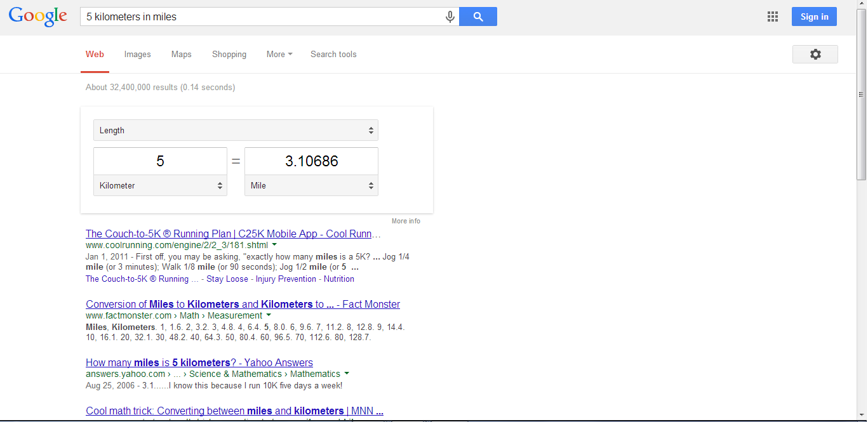Viewport: 868px width, 422px height.
Task: Expand the More menu
Action: [x=279, y=55]
